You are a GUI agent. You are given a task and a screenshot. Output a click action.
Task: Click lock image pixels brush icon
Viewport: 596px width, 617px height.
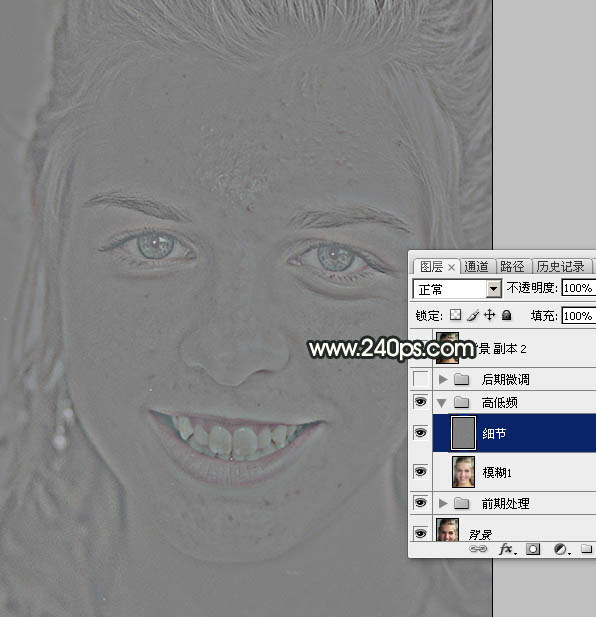[x=472, y=315]
